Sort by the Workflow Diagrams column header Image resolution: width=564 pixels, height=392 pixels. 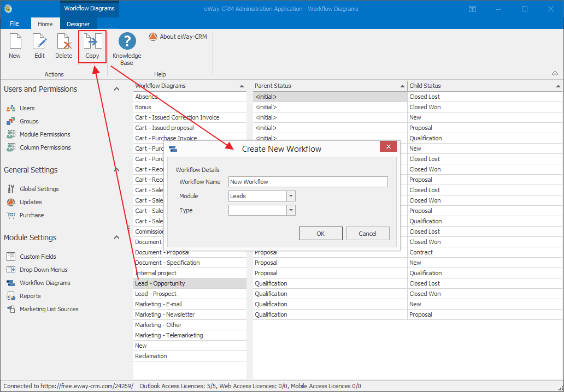[x=190, y=86]
